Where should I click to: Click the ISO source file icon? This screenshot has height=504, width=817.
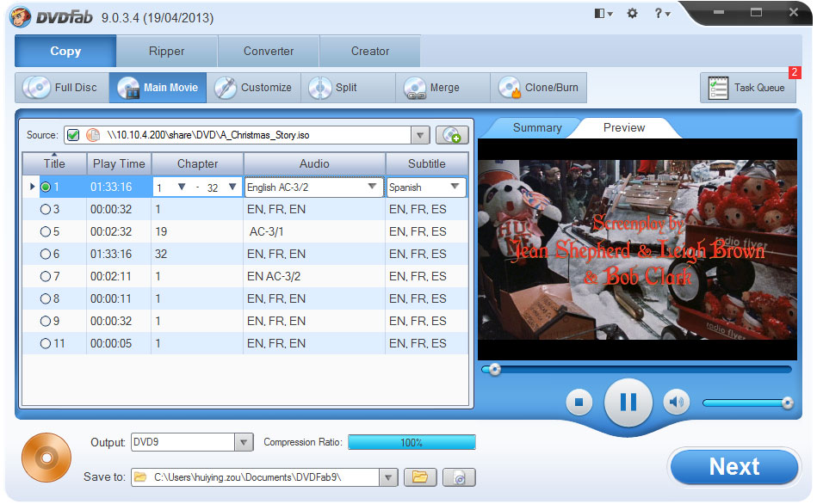[x=93, y=135]
